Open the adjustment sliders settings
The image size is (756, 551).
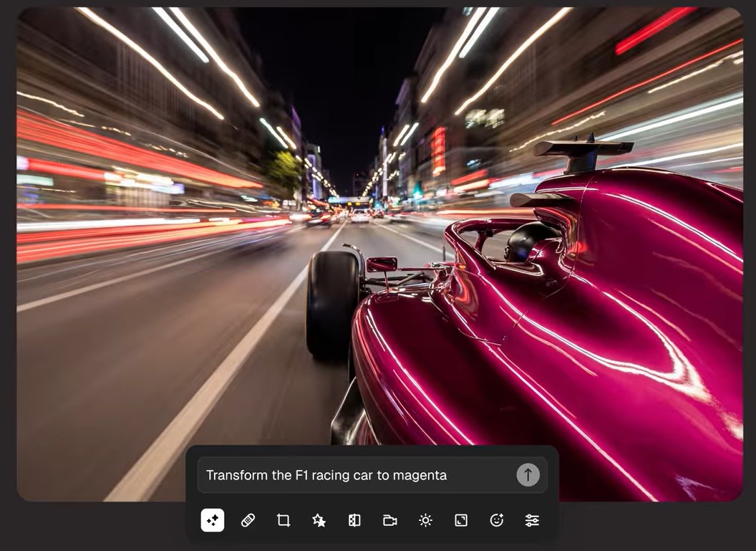[532, 520]
